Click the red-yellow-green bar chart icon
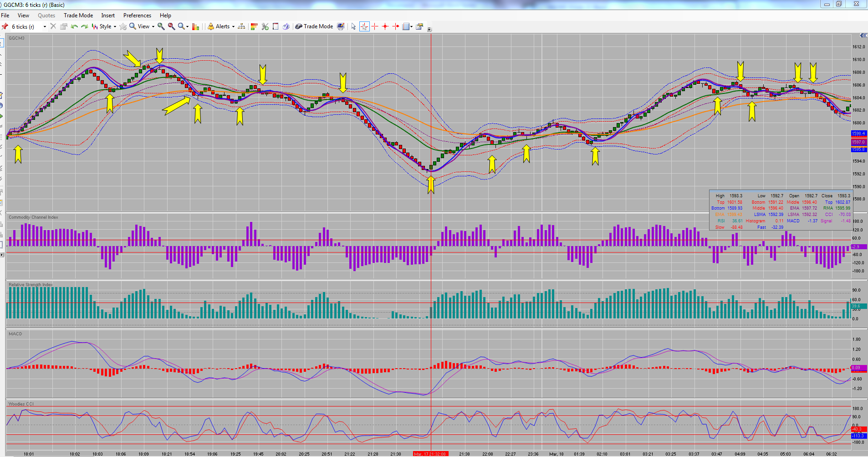This screenshot has height=457, width=868. pyautogui.click(x=196, y=26)
